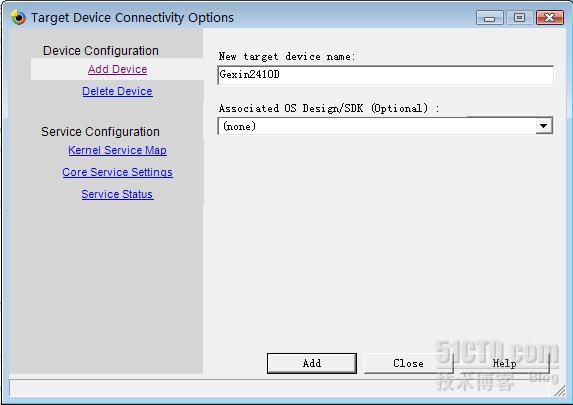Click the Add button

coord(312,363)
